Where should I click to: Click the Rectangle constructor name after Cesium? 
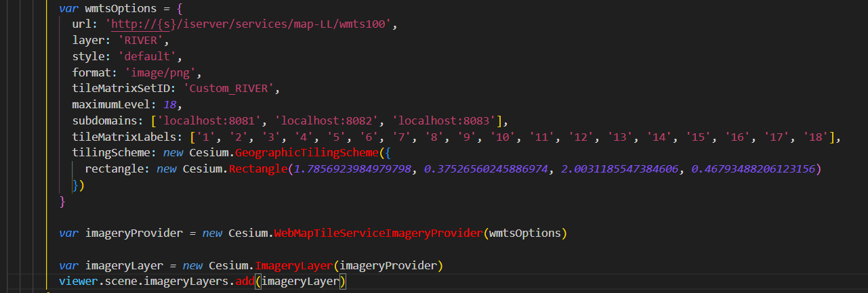258,169
